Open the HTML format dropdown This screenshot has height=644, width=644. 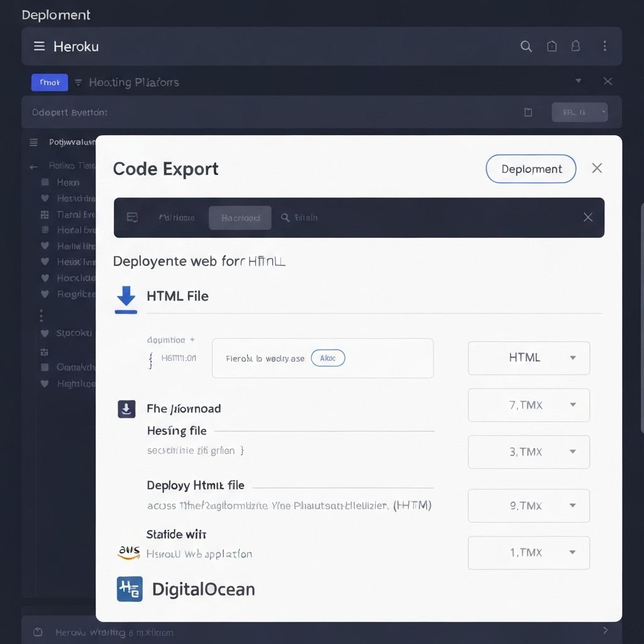tap(528, 358)
